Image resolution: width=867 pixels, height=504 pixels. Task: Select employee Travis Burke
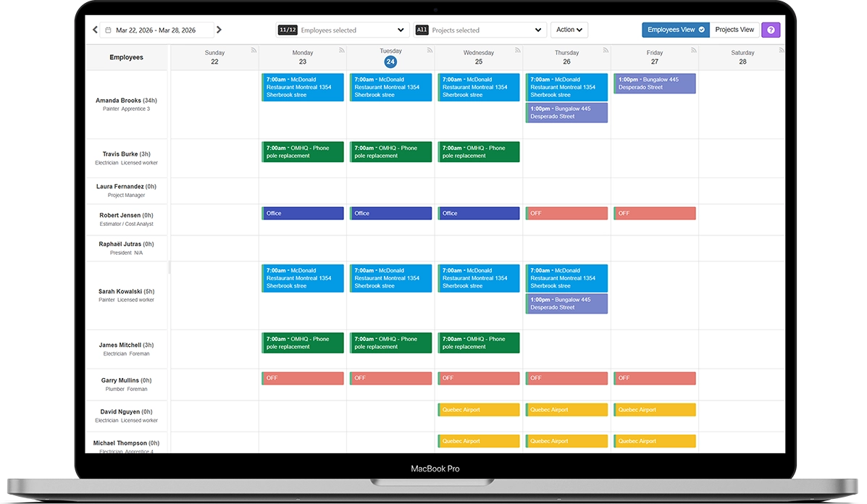126,158
